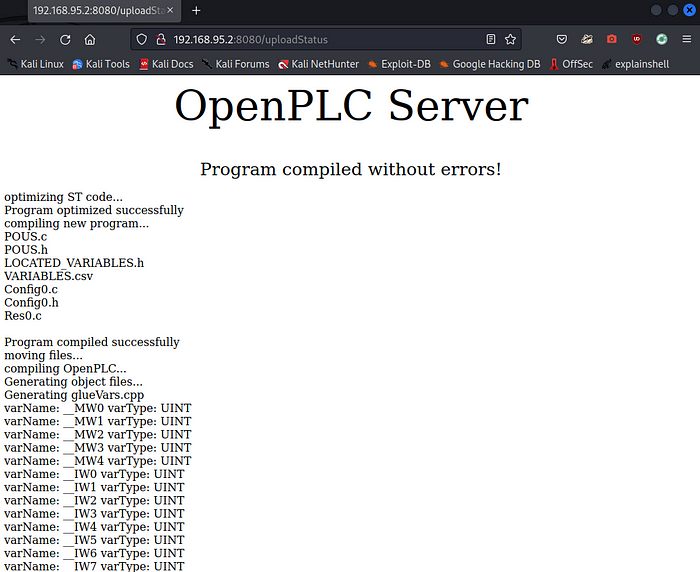Open the Exploit-DB bookmark
Image resolution: width=700 pixels, height=572 pixels.
[399, 64]
